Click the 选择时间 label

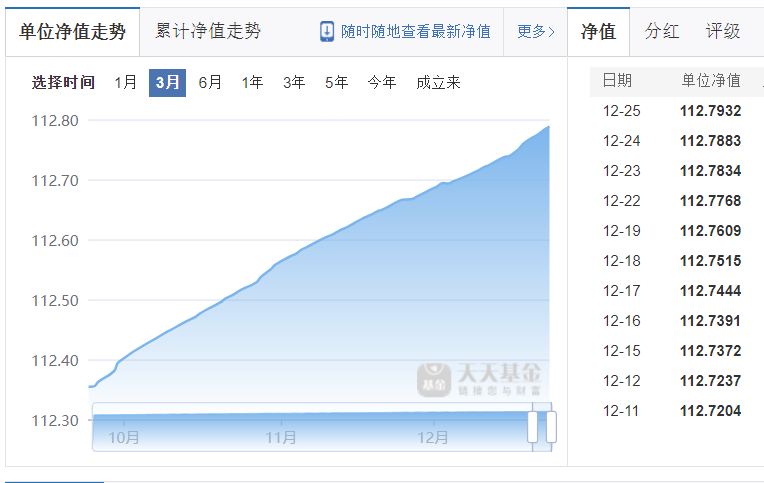[63, 82]
